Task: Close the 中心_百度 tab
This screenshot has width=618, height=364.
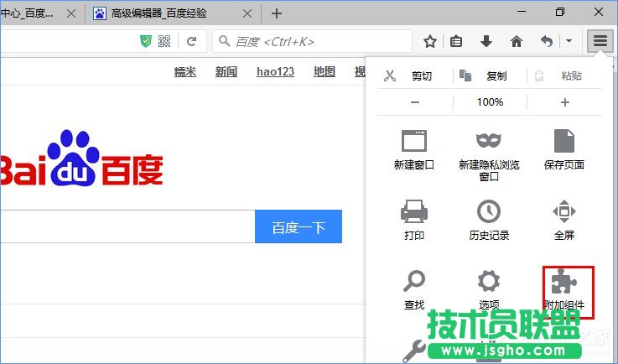Action: pyautogui.click(x=71, y=13)
